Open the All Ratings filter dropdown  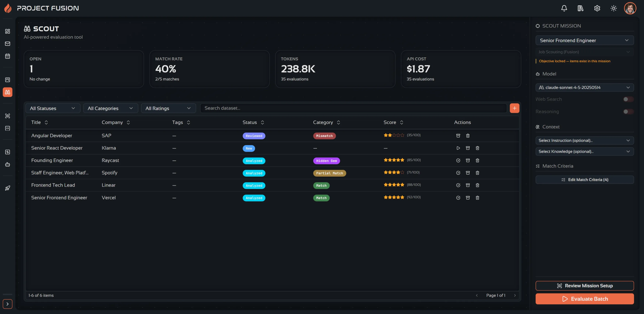168,108
